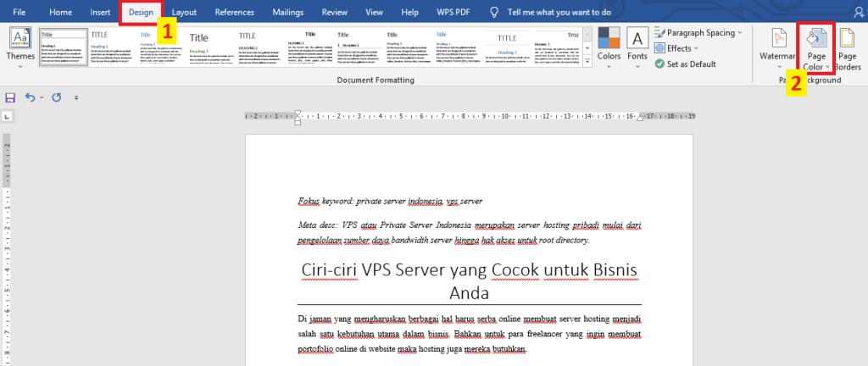Switch to the Design tab

pyautogui.click(x=141, y=12)
